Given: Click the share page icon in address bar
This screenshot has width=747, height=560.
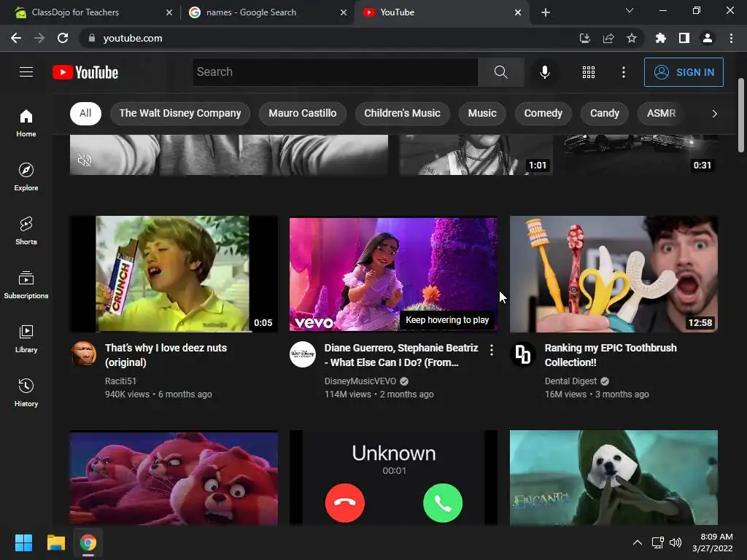Looking at the screenshot, I should pos(608,38).
